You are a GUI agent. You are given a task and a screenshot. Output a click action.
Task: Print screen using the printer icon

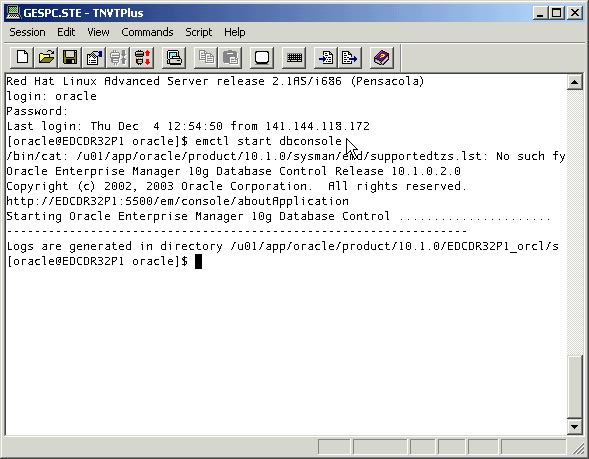click(x=174, y=57)
